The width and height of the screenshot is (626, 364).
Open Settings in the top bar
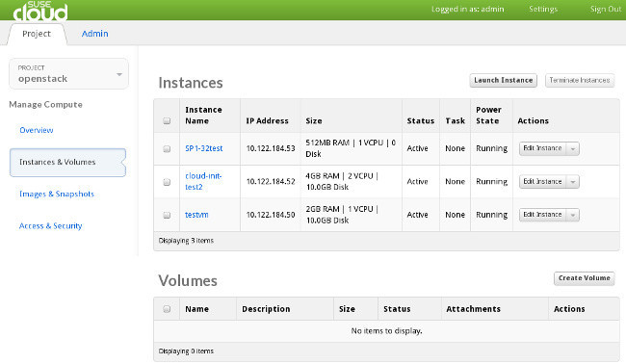pyautogui.click(x=543, y=10)
